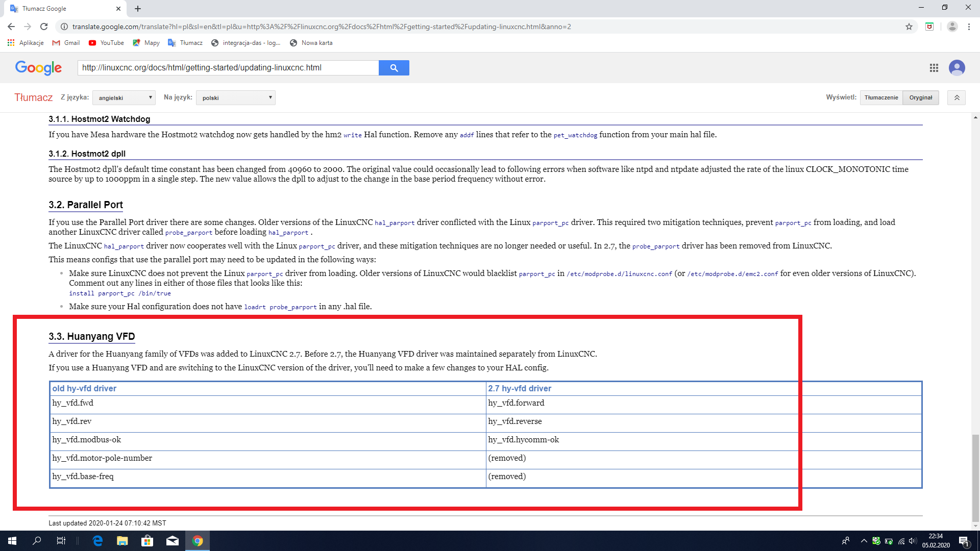Open the volume control in tray
This screenshot has width=980, height=551.
pos(913,541)
